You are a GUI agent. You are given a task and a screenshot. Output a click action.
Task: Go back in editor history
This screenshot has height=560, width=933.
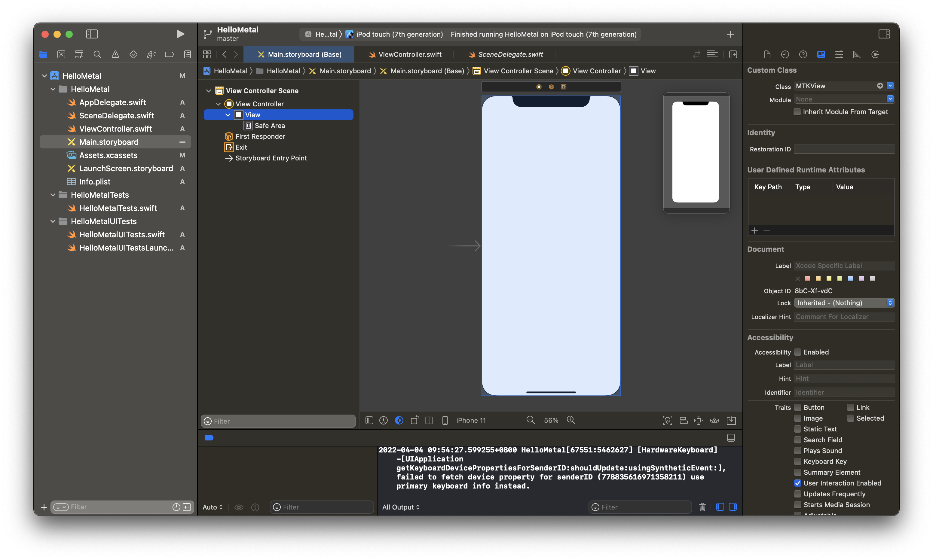tap(225, 55)
